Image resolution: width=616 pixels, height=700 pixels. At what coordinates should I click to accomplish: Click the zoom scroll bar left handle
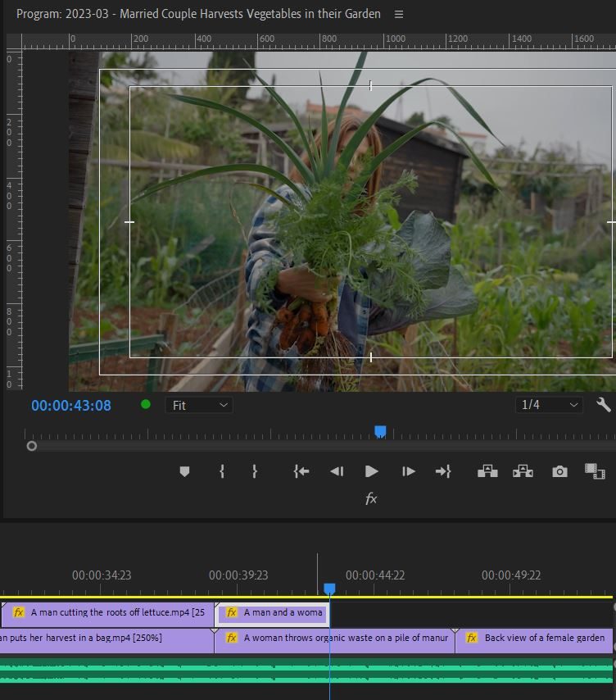click(32, 446)
